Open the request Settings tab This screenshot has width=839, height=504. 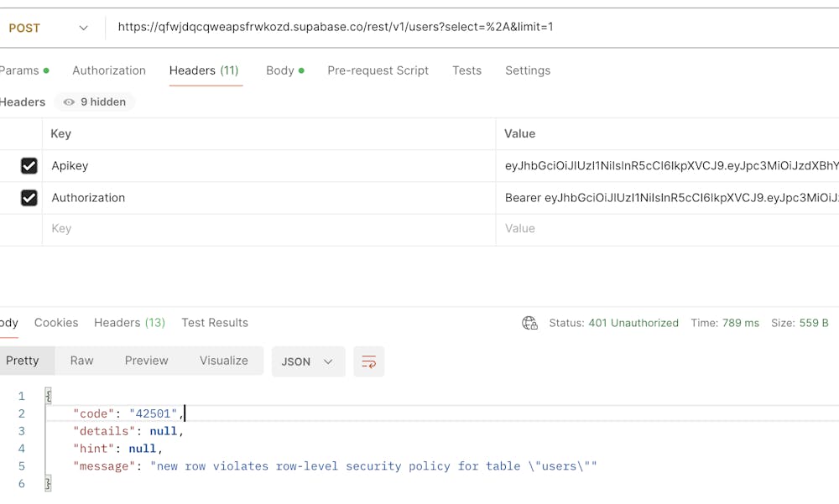(x=528, y=70)
